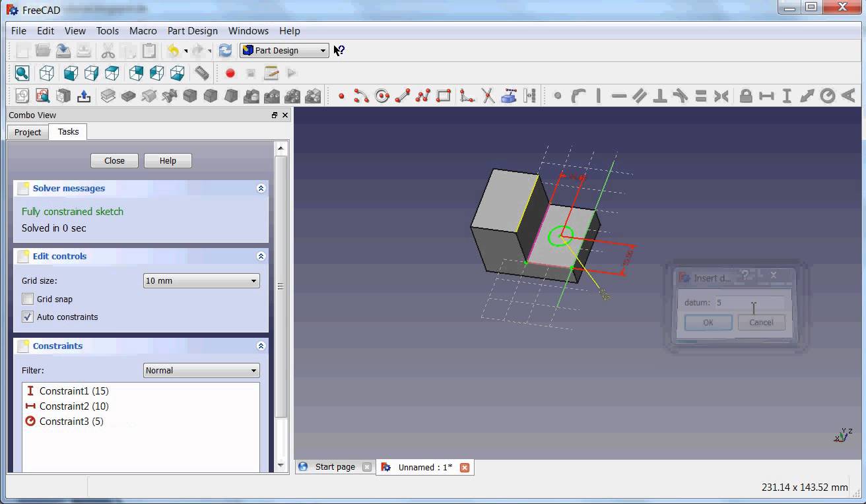This screenshot has width=866, height=504.
Task: Apply a horizontal constraint
Action: click(618, 96)
